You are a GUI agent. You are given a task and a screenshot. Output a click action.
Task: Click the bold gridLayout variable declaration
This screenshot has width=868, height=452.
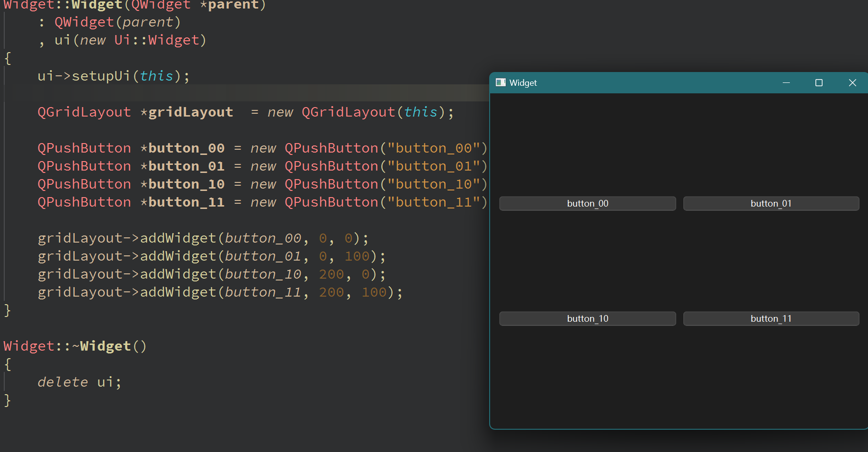click(190, 112)
